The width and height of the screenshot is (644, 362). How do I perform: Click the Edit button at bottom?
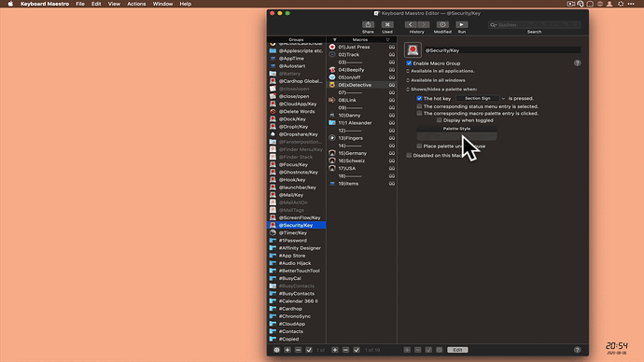pos(457,350)
